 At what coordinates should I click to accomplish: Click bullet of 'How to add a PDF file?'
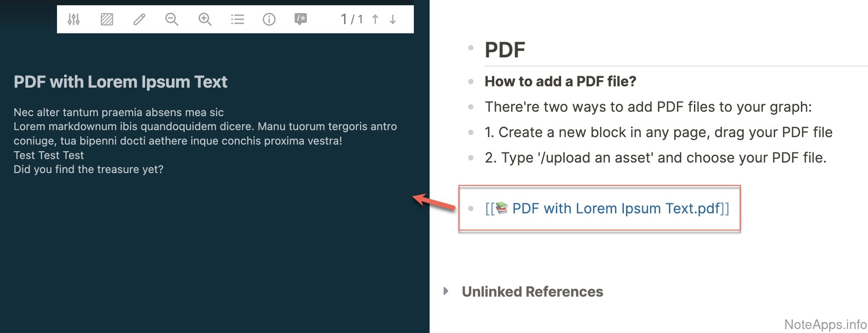click(x=471, y=81)
